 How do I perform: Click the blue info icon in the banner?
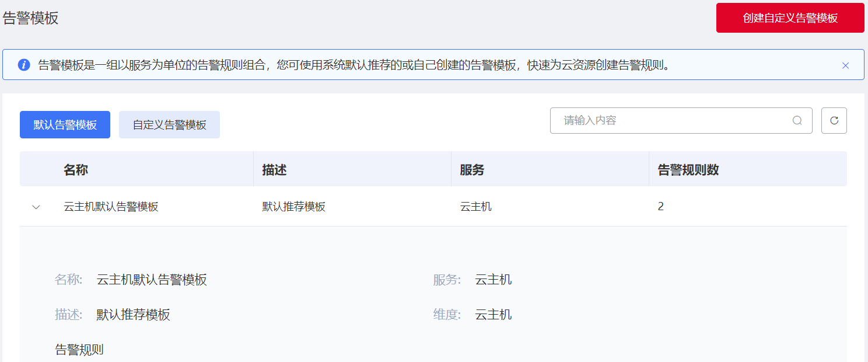tap(24, 65)
